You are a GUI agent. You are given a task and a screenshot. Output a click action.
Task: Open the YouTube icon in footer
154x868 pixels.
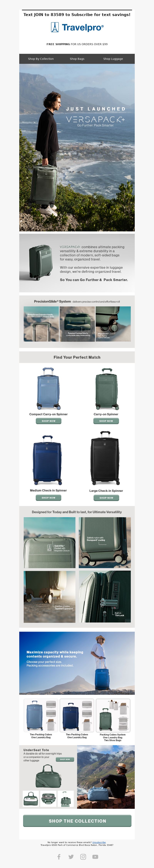click(95, 857)
